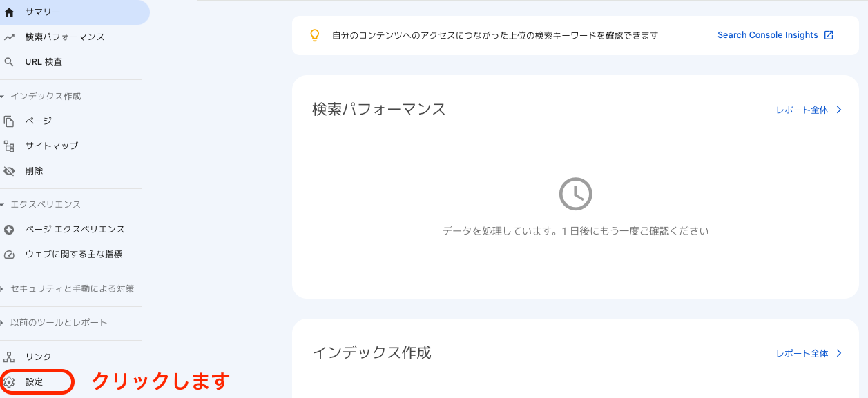Open the trend-line icon for 検索パフォーマンス
The image size is (868, 398).
9,37
